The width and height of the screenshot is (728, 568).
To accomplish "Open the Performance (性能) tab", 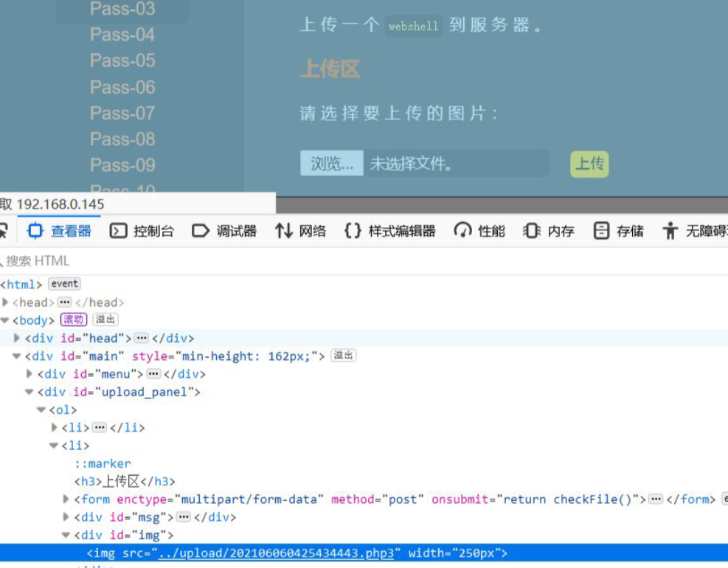I will pyautogui.click(x=479, y=231).
